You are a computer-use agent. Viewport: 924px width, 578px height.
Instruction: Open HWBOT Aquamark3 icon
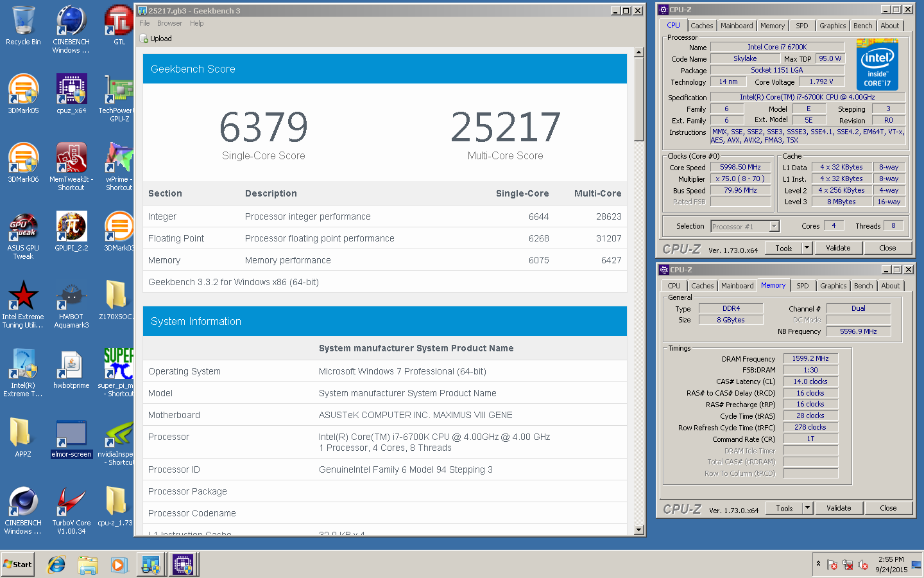(71, 304)
